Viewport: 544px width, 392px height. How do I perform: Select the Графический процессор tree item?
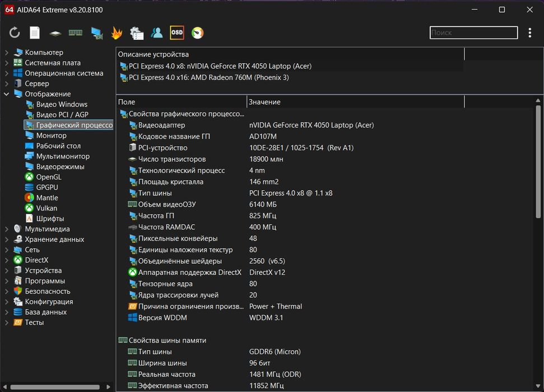[69, 125]
